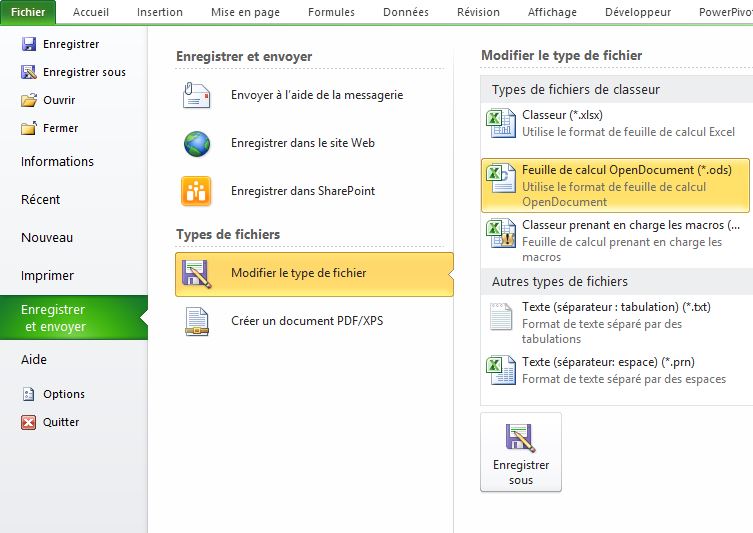Image resolution: width=753 pixels, height=533 pixels.
Task: Choose Envoyer à l'aide de la messagerie
Action: [314, 95]
